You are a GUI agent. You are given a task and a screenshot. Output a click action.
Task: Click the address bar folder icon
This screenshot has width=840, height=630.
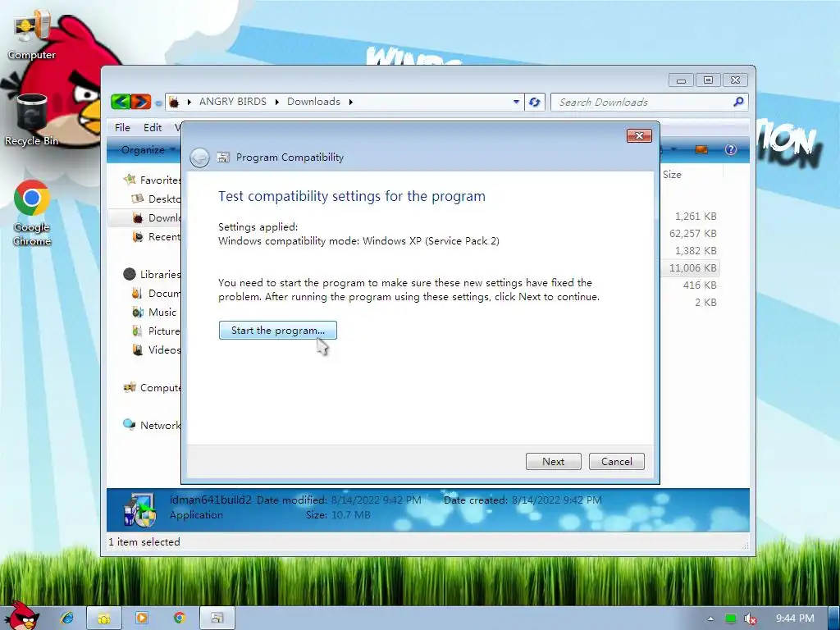[174, 102]
